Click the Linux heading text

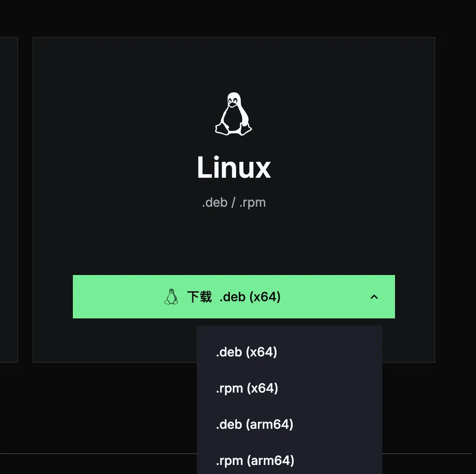(x=233, y=167)
